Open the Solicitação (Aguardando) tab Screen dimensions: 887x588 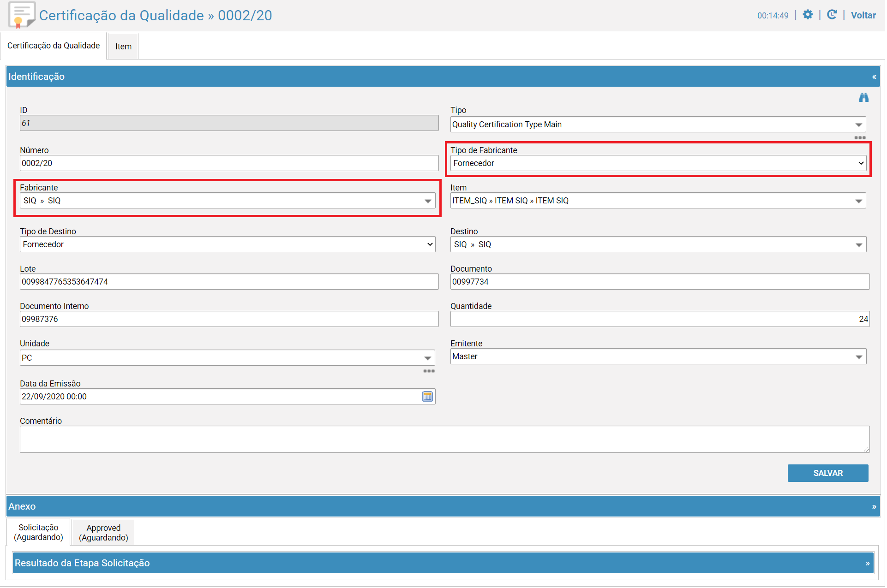coord(38,532)
